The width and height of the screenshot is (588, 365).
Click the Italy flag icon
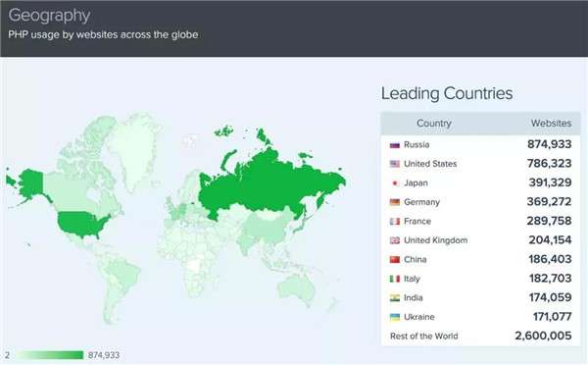[x=395, y=279]
